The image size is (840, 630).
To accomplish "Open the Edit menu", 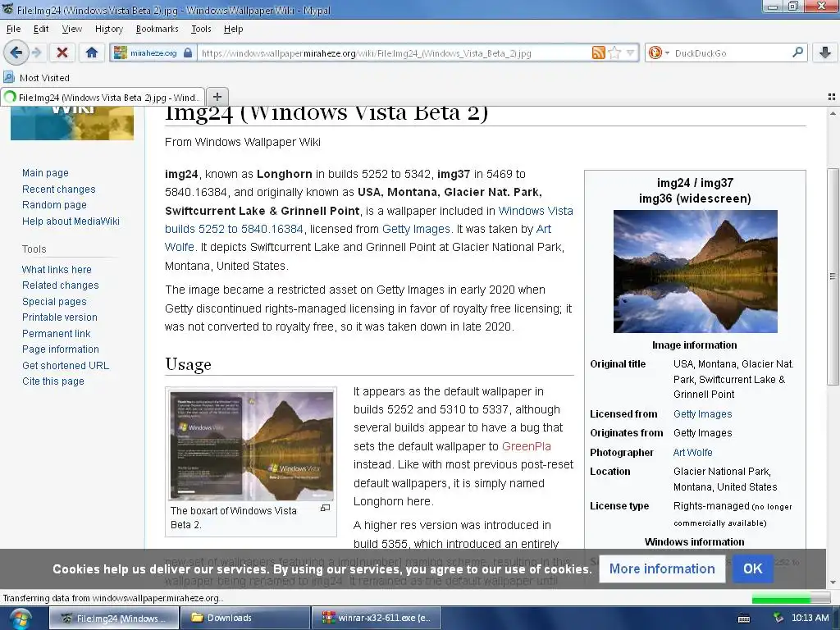I will pyautogui.click(x=41, y=29).
